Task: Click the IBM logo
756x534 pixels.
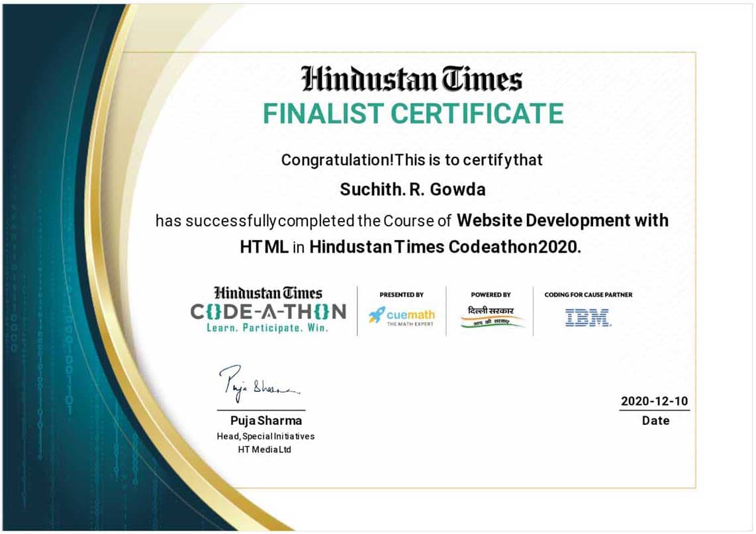Action: (588, 318)
